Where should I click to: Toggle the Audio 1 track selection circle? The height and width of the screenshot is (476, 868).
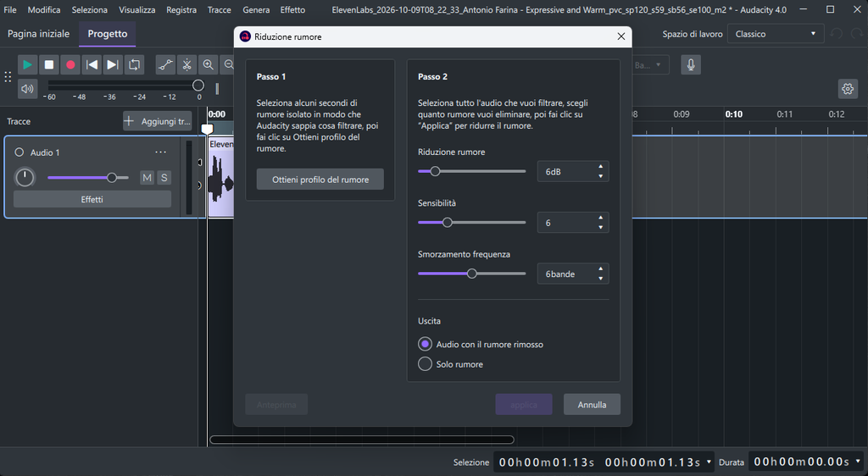click(19, 152)
